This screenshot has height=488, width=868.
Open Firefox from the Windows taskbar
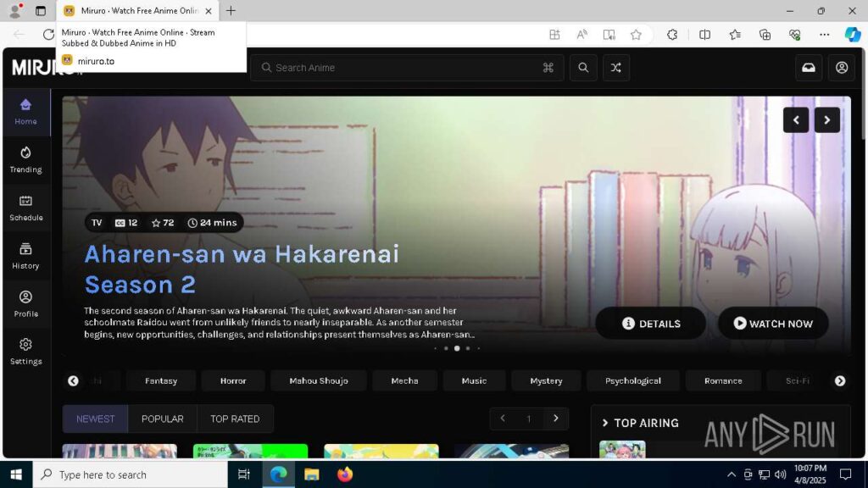(344, 474)
